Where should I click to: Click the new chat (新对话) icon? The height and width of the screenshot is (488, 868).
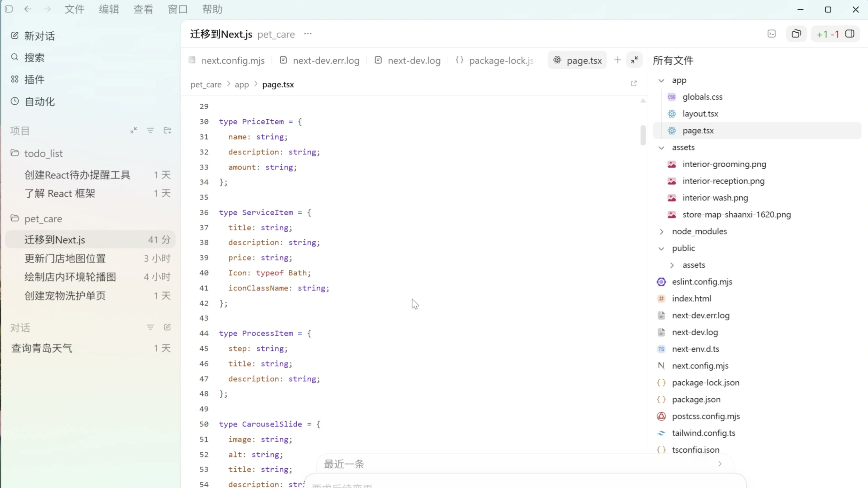pyautogui.click(x=14, y=36)
